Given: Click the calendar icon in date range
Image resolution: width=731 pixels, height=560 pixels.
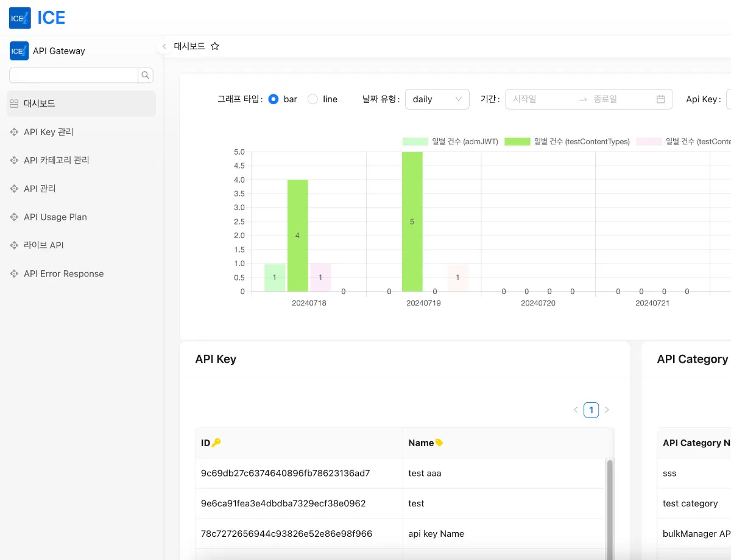Looking at the screenshot, I should [x=660, y=99].
